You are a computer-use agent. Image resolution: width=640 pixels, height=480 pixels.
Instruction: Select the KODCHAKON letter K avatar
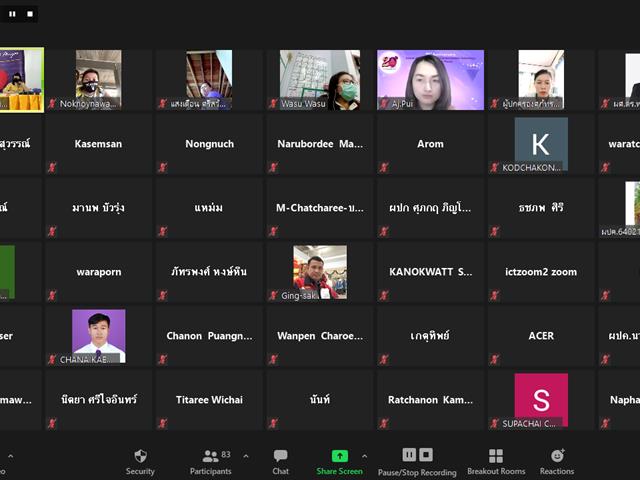tap(541, 144)
